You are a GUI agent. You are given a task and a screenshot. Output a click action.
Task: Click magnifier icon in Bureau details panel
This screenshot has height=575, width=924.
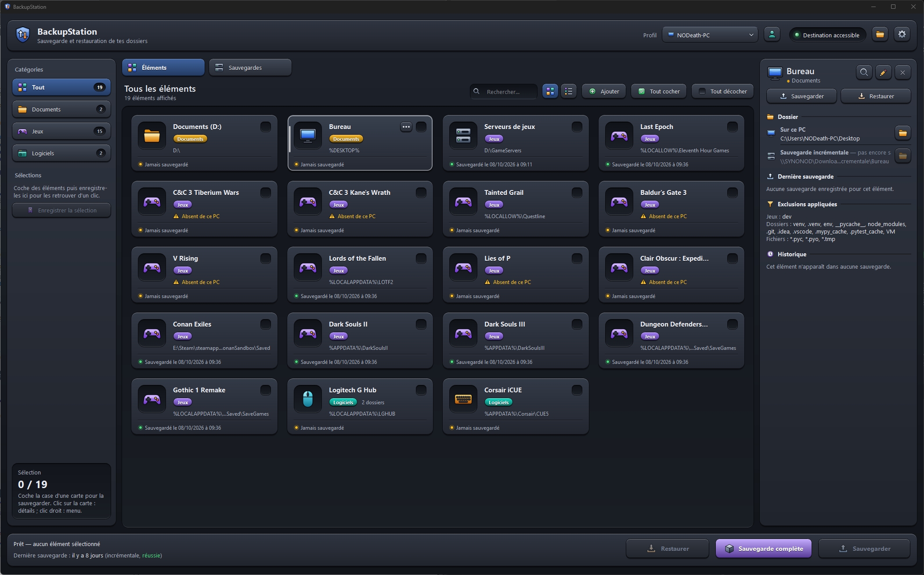coord(864,72)
